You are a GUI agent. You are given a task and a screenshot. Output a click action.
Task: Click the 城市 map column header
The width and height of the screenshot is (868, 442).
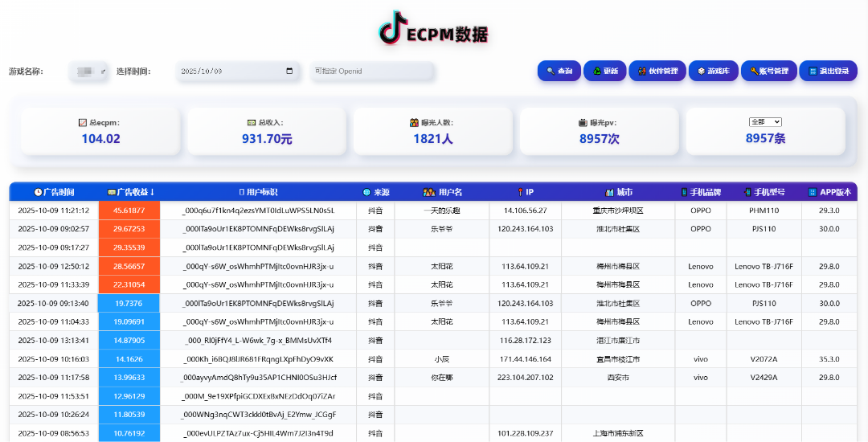[x=618, y=192]
